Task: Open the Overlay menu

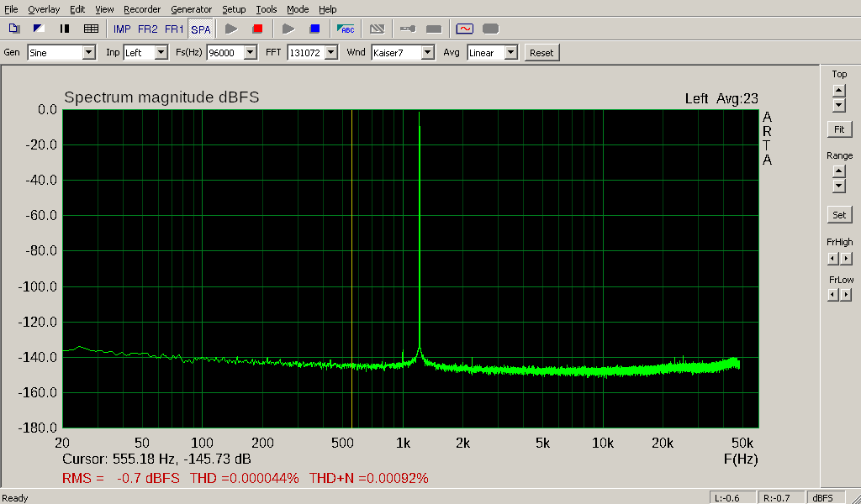Action: 44,9
